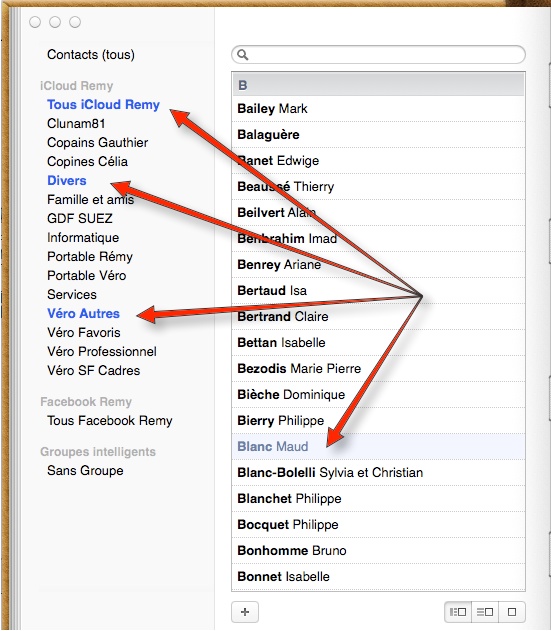Open the Véro Professionnel group

[x=102, y=352]
